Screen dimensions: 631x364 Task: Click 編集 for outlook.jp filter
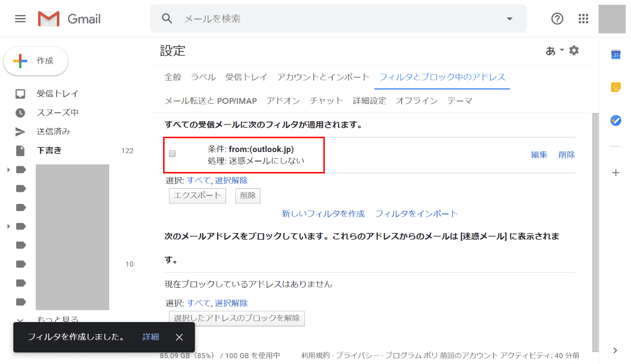pos(539,154)
